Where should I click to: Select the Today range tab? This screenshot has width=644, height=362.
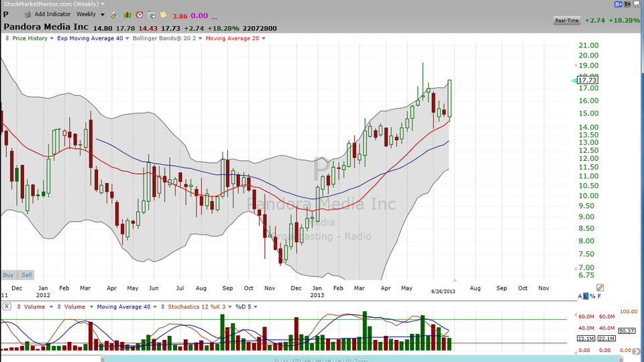point(362,361)
